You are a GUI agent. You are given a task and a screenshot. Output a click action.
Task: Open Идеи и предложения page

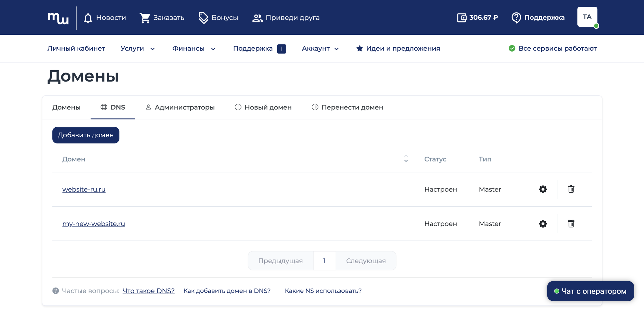pyautogui.click(x=403, y=49)
